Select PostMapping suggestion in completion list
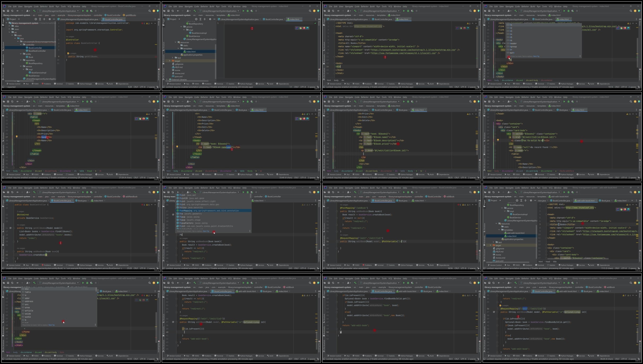The height and width of the screenshot is (364, 643). pos(214,210)
